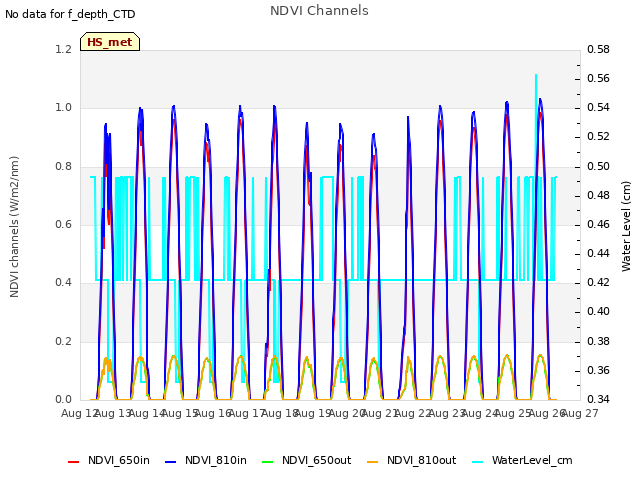This screenshot has height=480, width=640.
Task: Click the 0.44 tick on right axis
Action: click(x=598, y=253)
